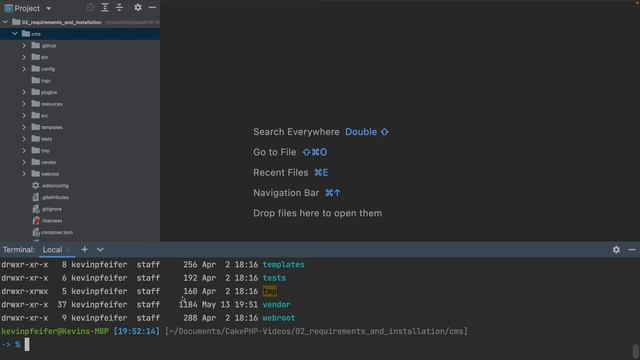This screenshot has width=640, height=360.
Task: Click 'tests' in terminal listing
Action: (274, 278)
